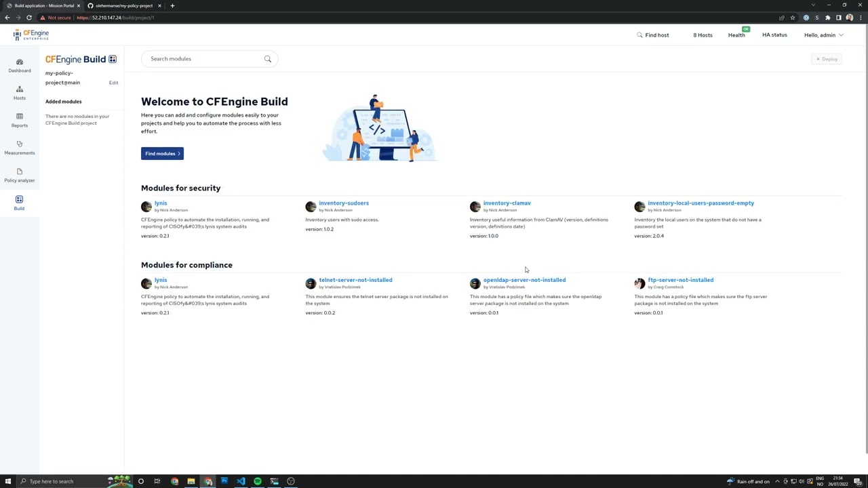Open the Health status header item
This screenshot has height=488, width=868.
click(x=736, y=35)
